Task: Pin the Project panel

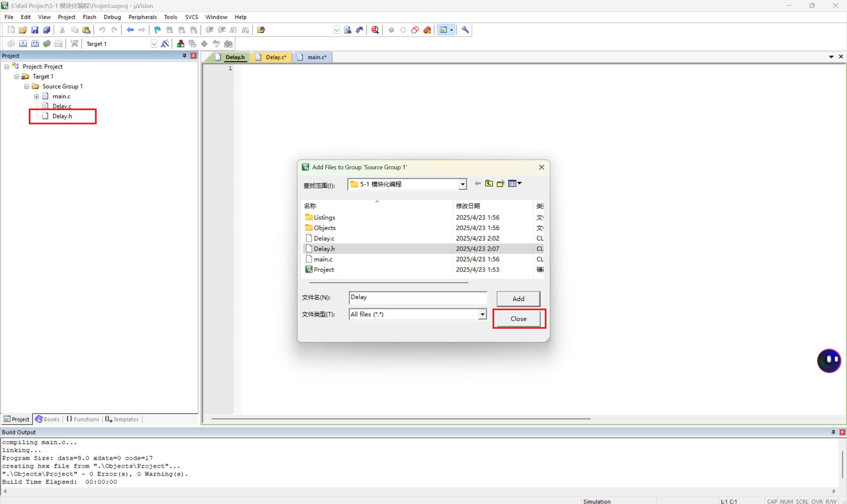Action: [x=184, y=55]
